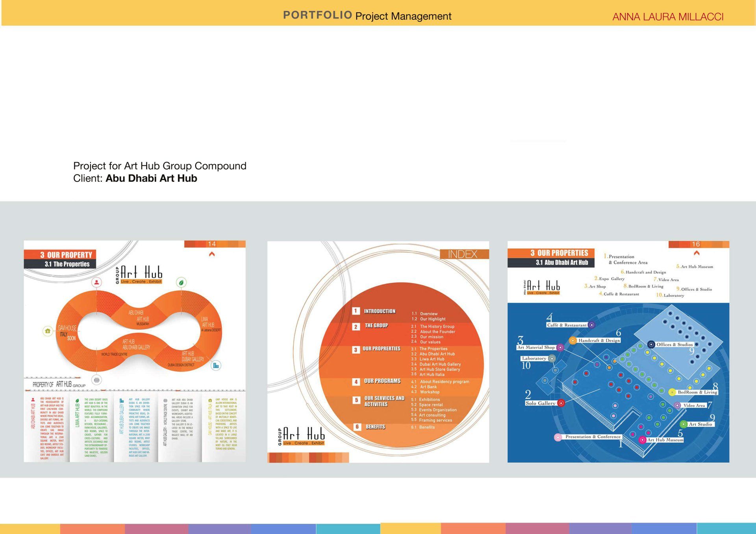This screenshot has width=756, height=534.
Task: Click index entry '5.3 Events Organization'
Action: pos(434,410)
